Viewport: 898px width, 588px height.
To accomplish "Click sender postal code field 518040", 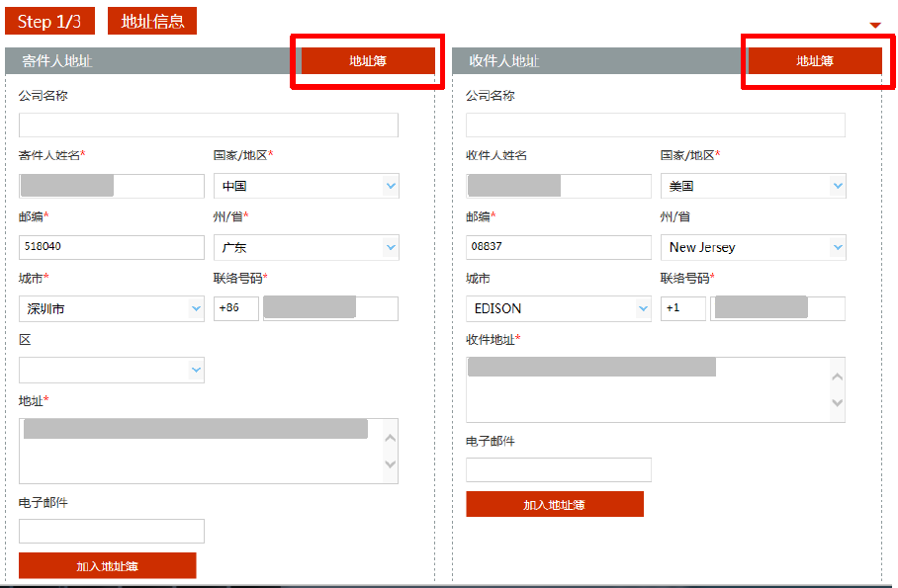I will [x=112, y=247].
